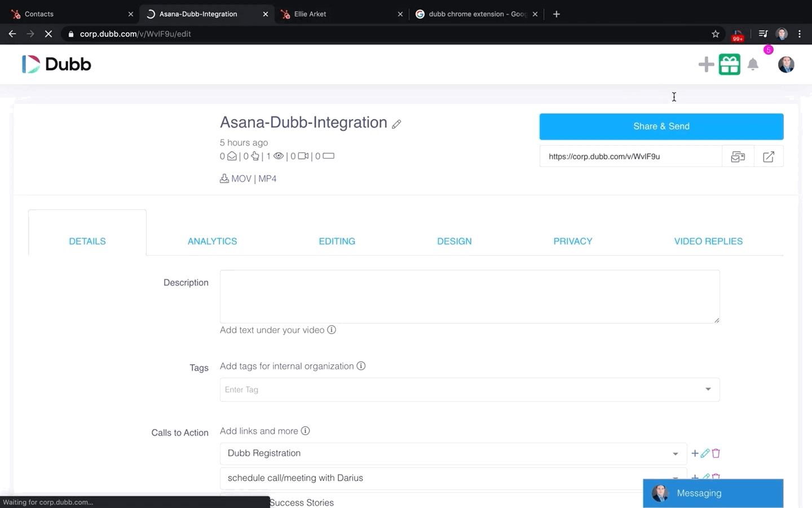Click the Description text area
Viewport: 812px width, 508px height.
470,296
